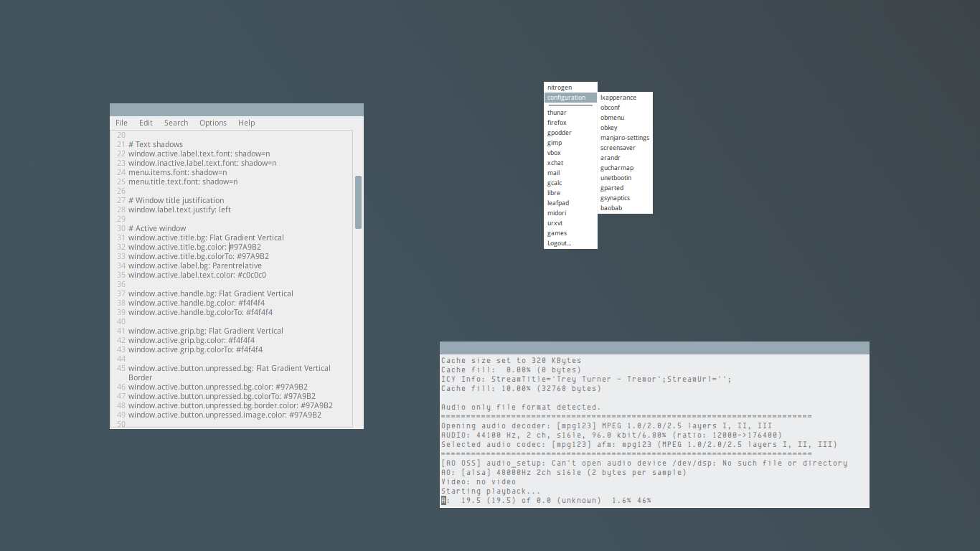Click the text editor vertical scrollbar thumb
980x551 pixels.
point(358,202)
